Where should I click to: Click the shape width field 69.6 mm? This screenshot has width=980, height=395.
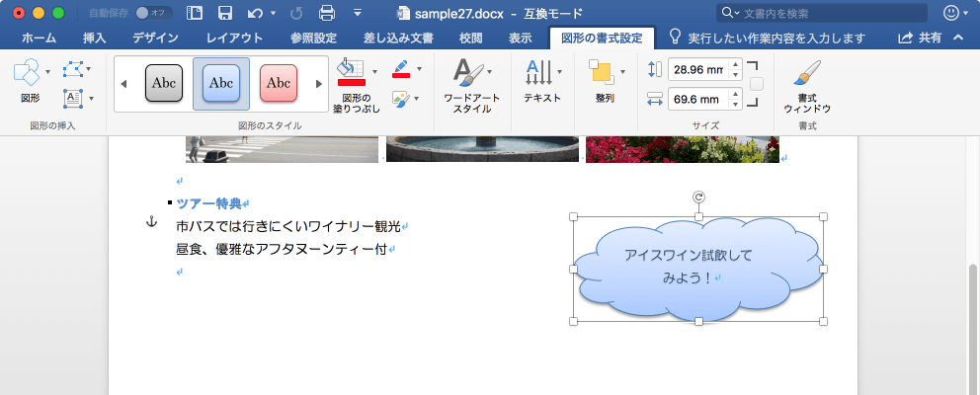pos(698,99)
